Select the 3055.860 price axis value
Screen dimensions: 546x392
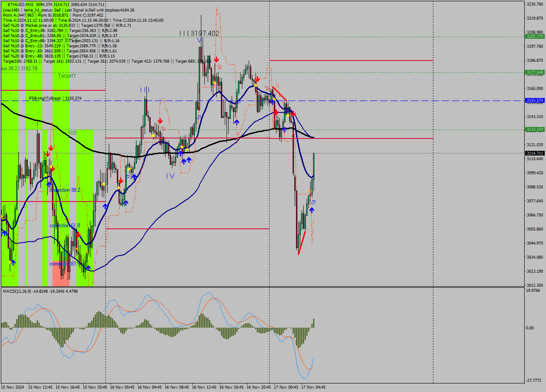click(x=535, y=229)
